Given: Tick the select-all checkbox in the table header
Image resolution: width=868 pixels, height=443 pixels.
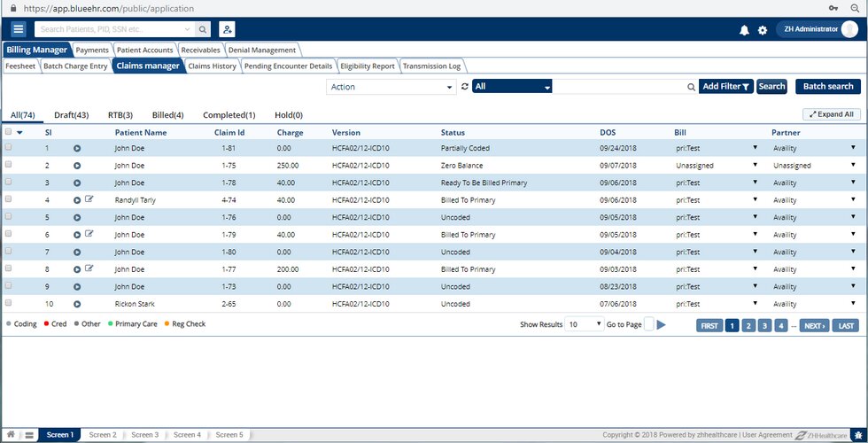Looking at the screenshot, I should point(9,132).
